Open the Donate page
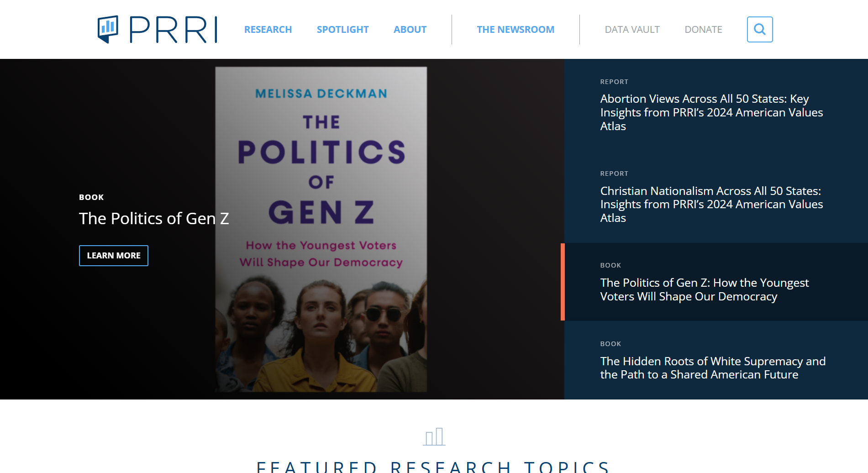 (703, 30)
